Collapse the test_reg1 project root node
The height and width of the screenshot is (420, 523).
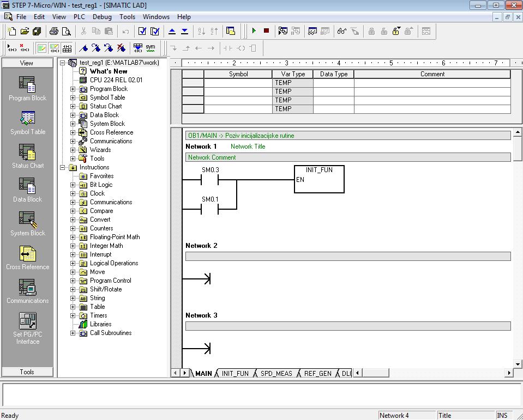62,63
